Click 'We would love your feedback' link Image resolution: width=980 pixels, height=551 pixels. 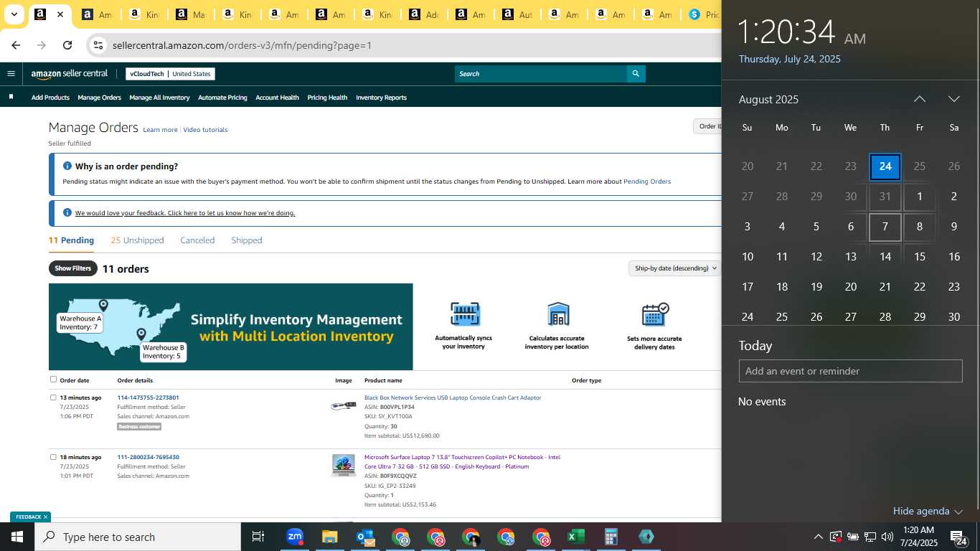pos(185,213)
